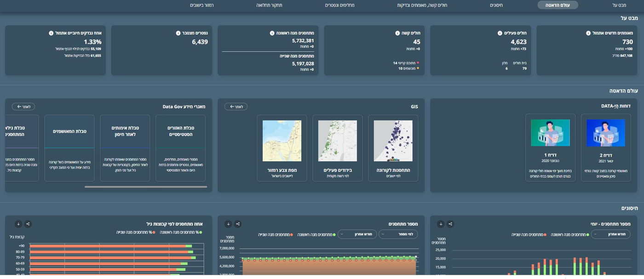Click info icon beside חולים קשה
Screen dimensions: 644x279
(397, 33)
